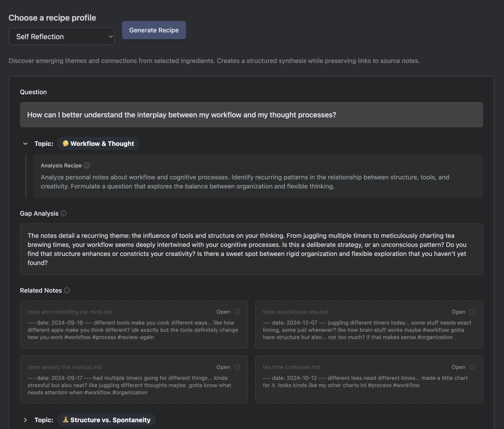This screenshot has width=504, height=429.
Task: Open the tools are controlling my mind note
Action: coord(223,312)
